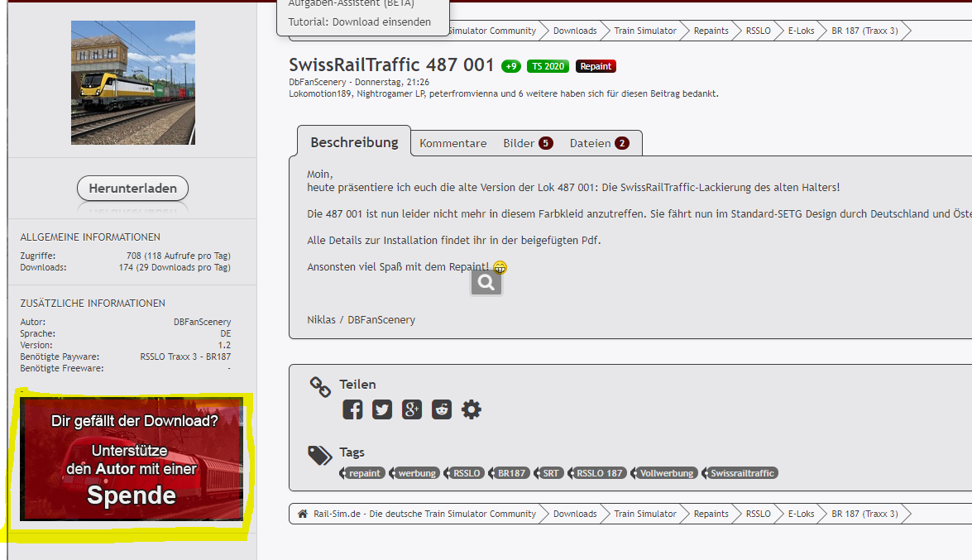Open Repaints in the top breadcrumb

click(711, 31)
